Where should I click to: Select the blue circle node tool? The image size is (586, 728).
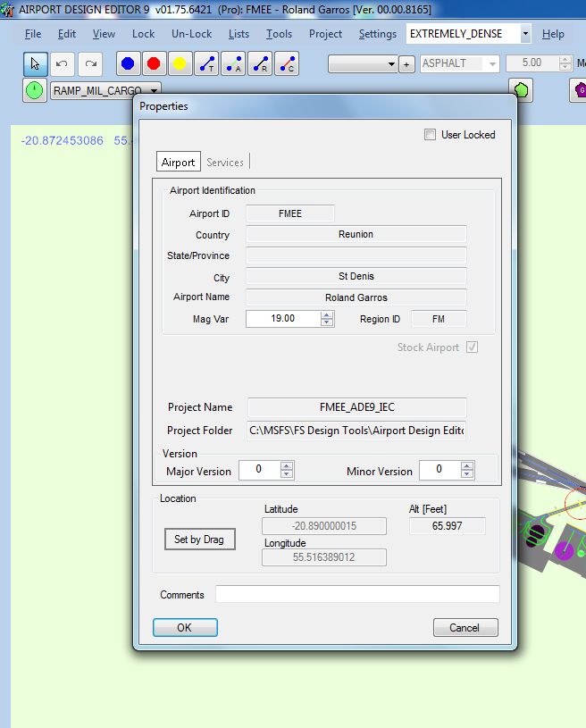pyautogui.click(x=128, y=63)
